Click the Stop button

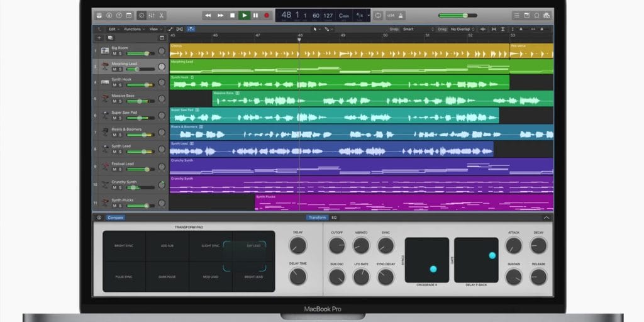tap(233, 16)
